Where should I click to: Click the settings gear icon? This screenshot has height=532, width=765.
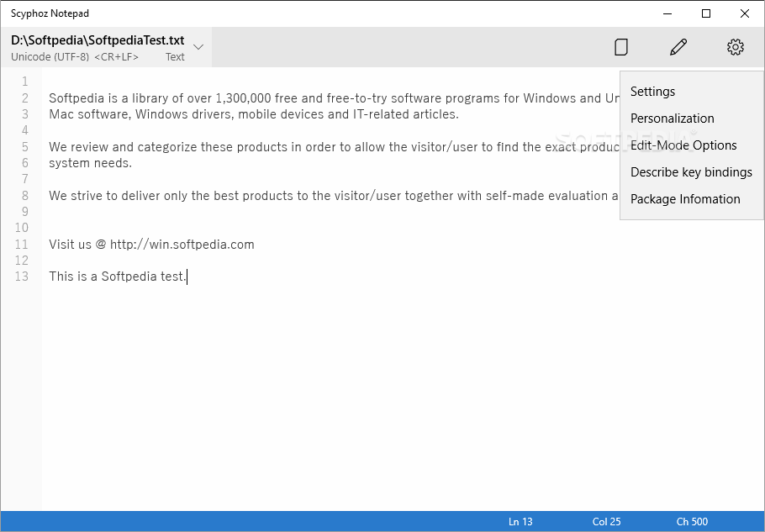point(736,47)
